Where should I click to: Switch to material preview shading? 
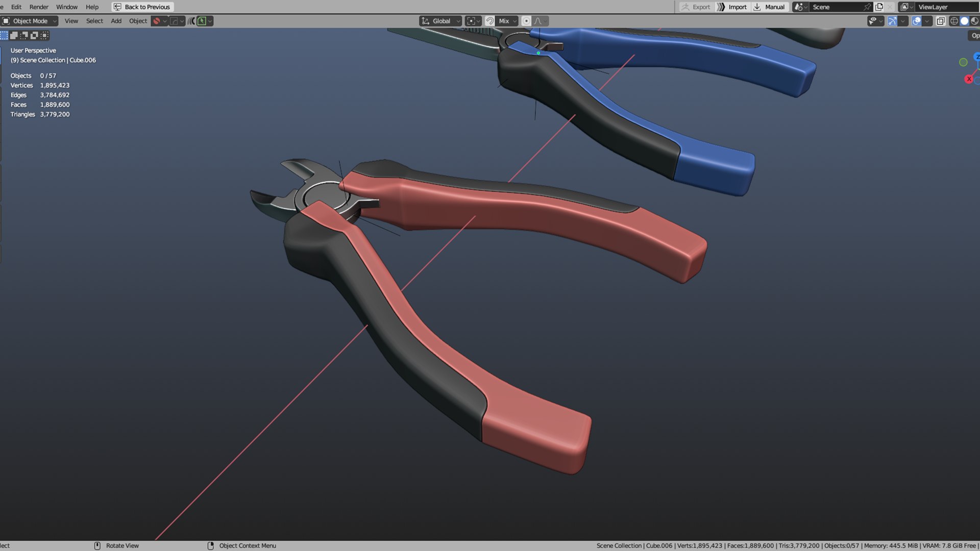(974, 21)
